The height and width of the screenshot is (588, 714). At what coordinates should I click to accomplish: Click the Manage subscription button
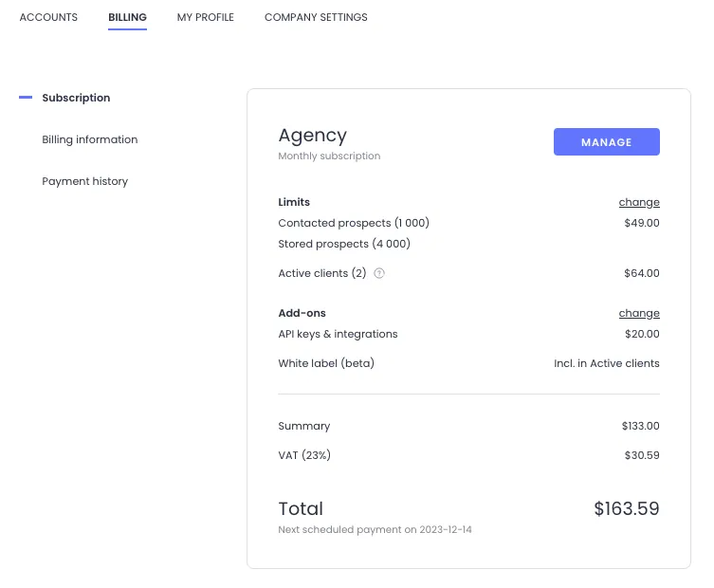[607, 141]
